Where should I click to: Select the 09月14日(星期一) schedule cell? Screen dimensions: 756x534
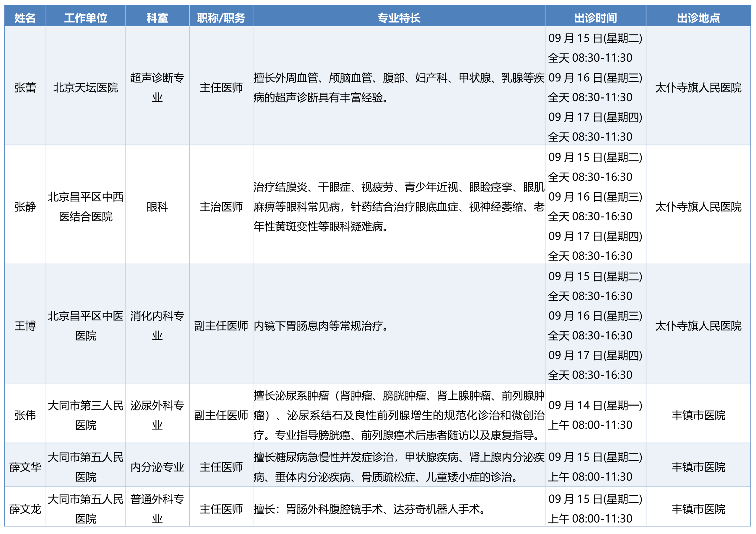[595, 415]
